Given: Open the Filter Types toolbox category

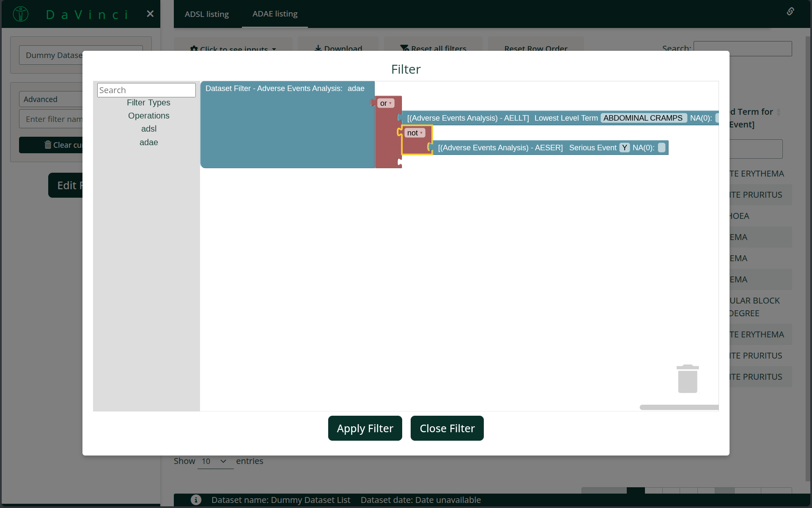Looking at the screenshot, I should point(148,102).
